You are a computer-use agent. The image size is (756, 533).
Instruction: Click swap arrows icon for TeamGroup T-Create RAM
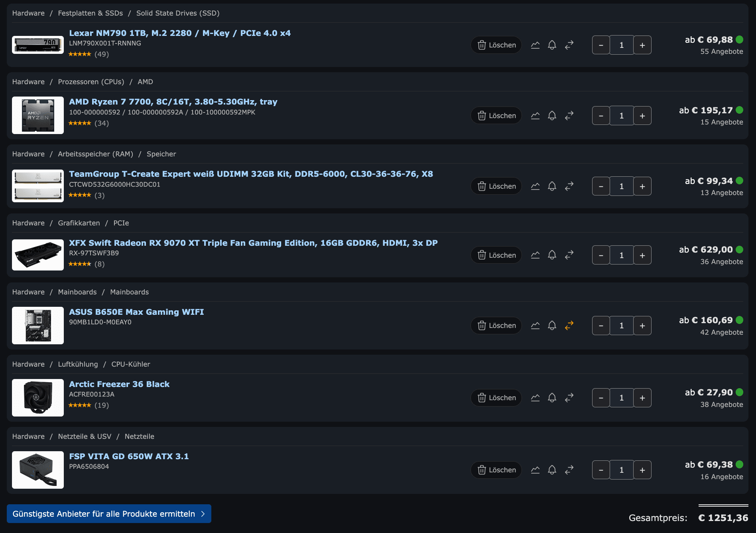click(x=569, y=186)
